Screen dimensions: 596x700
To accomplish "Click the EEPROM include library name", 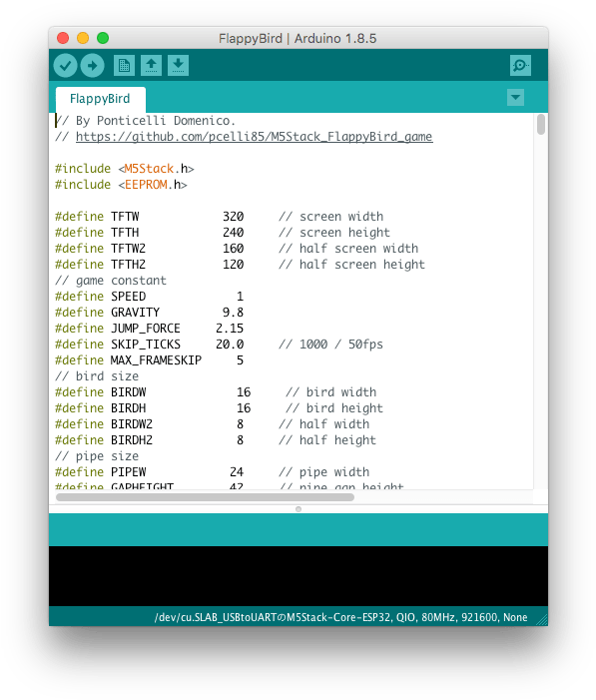I will click(146, 185).
